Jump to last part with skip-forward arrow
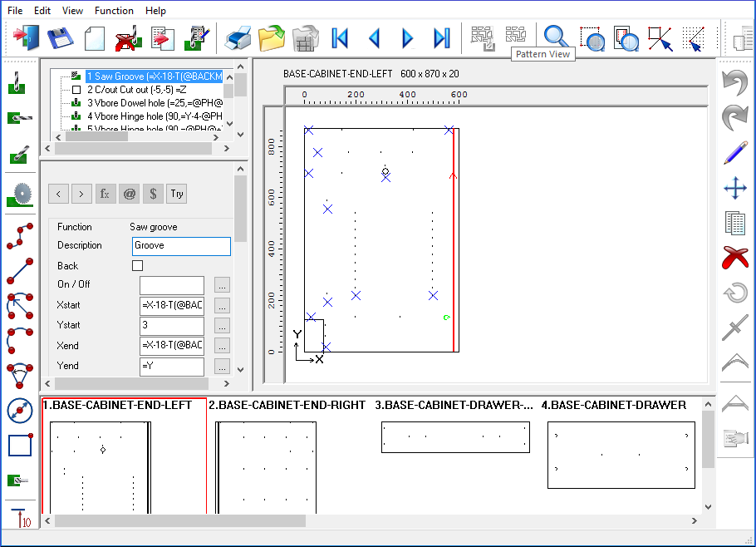This screenshot has width=756, height=547. click(442, 38)
